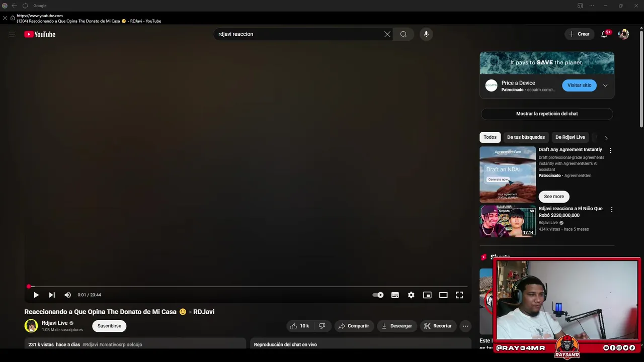Open player settings gear
Viewport: 644px width, 362px height.
coord(411,295)
